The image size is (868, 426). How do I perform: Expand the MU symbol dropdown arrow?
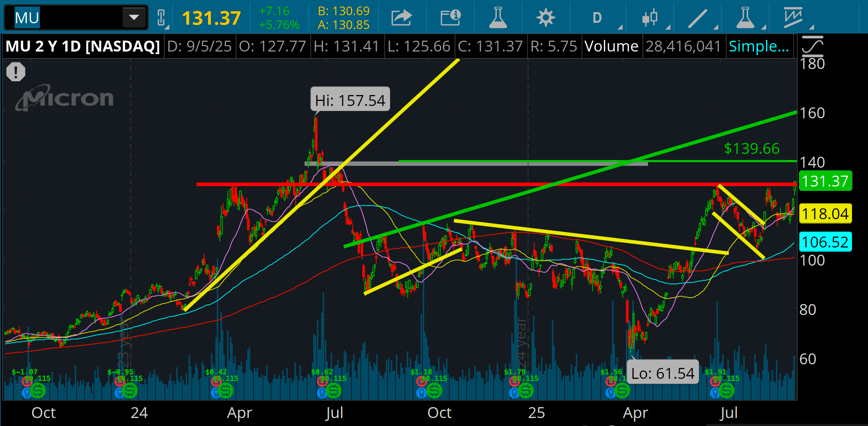click(x=134, y=17)
